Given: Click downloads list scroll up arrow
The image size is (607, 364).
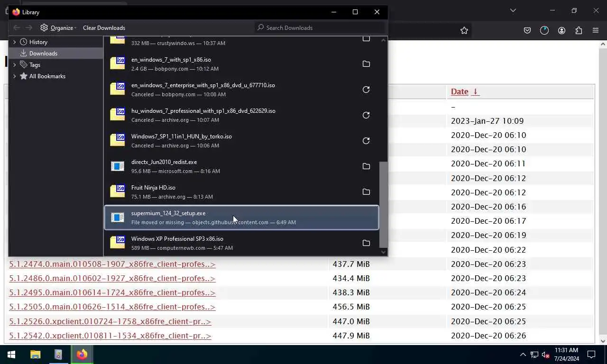Looking at the screenshot, I should [x=384, y=40].
